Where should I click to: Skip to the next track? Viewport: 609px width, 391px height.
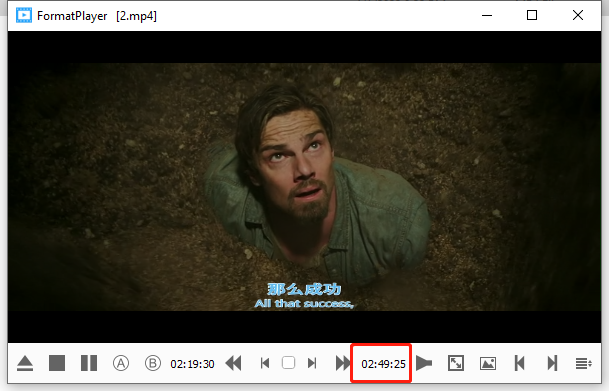pyautogui.click(x=552, y=363)
